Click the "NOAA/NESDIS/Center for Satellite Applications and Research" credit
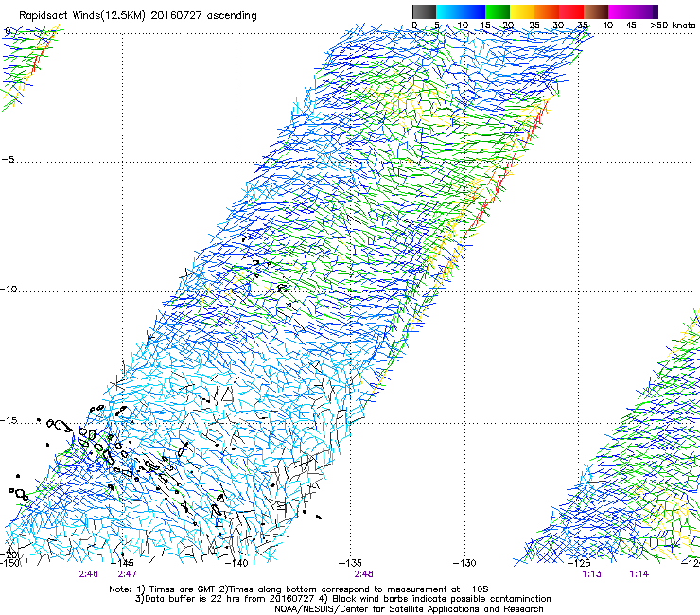This screenshot has width=700, height=615. (x=409, y=609)
